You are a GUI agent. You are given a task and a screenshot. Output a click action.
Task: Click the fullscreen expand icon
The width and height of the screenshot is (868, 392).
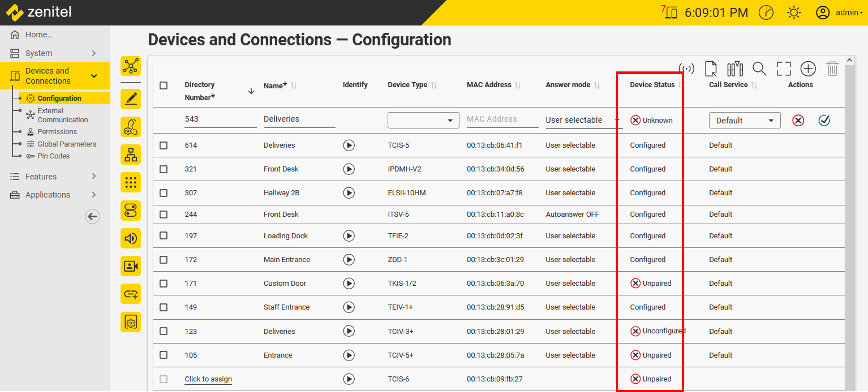(x=783, y=69)
